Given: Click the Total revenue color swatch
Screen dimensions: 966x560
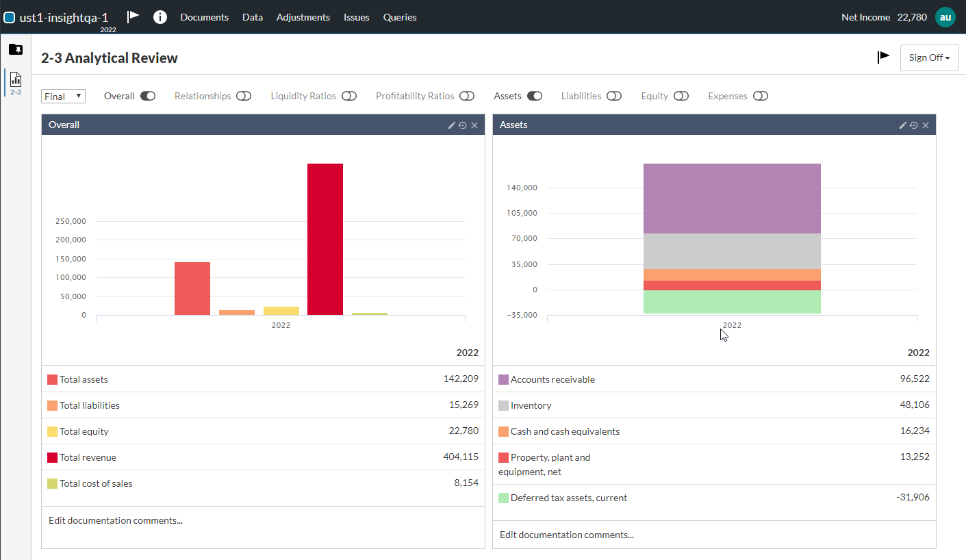Looking at the screenshot, I should pyautogui.click(x=52, y=457).
